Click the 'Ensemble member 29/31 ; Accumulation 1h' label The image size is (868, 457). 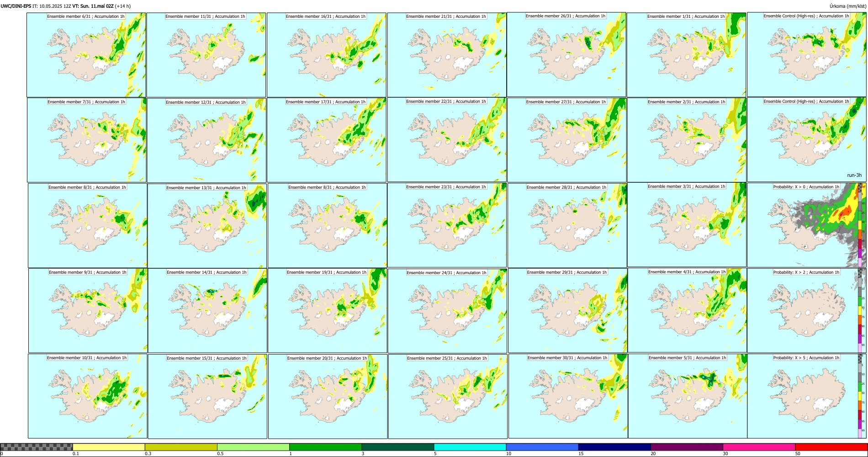567,272
